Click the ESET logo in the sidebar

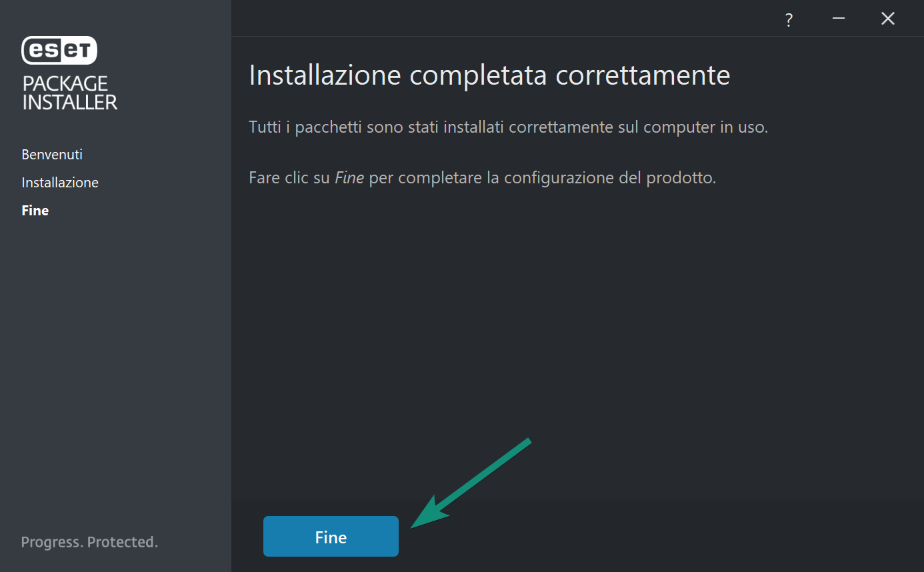(59, 50)
